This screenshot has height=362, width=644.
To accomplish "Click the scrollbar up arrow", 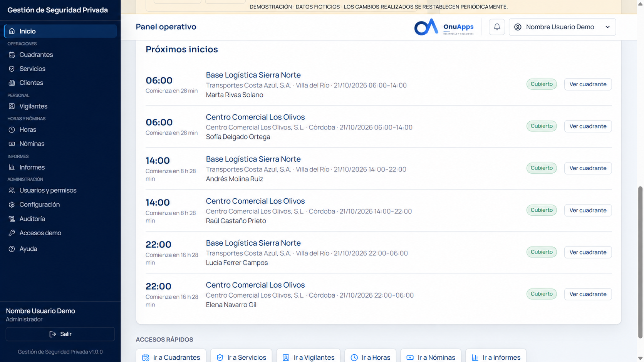I will pyautogui.click(x=640, y=3).
